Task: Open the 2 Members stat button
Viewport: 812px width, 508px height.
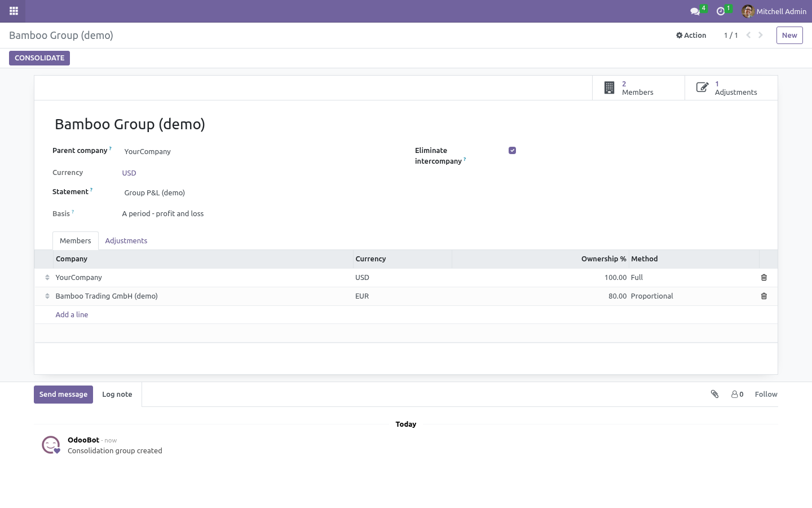Action: pos(638,88)
